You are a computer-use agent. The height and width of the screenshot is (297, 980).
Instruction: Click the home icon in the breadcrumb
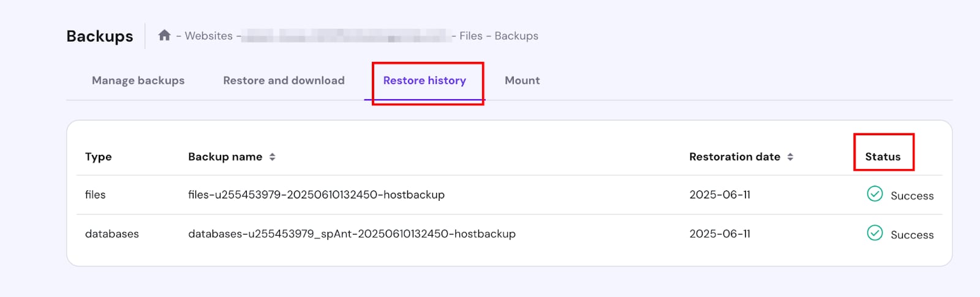[164, 36]
